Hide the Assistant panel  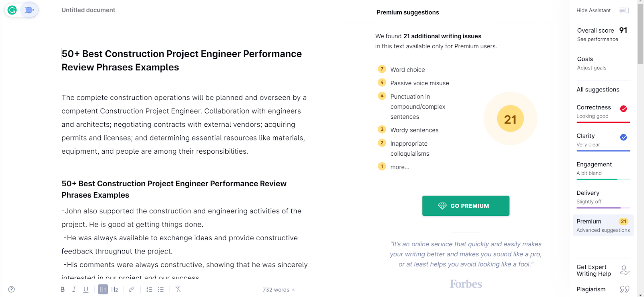(602, 10)
